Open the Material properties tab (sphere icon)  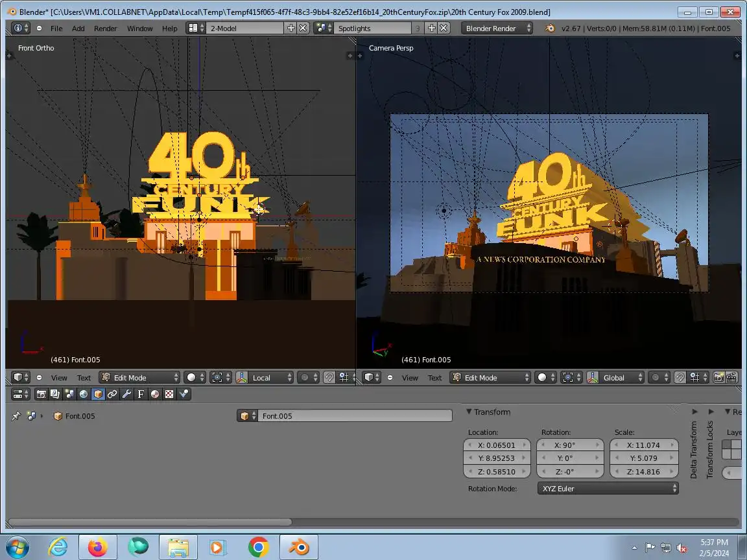[155, 394]
